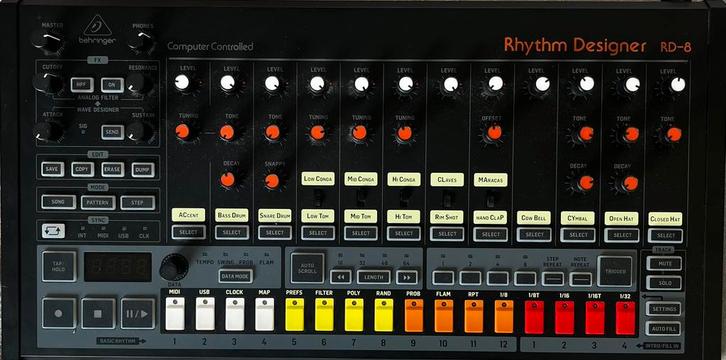This screenshot has height=360, width=726.
Task: Toggle orange step key labeled RPT
Action: coord(474,316)
